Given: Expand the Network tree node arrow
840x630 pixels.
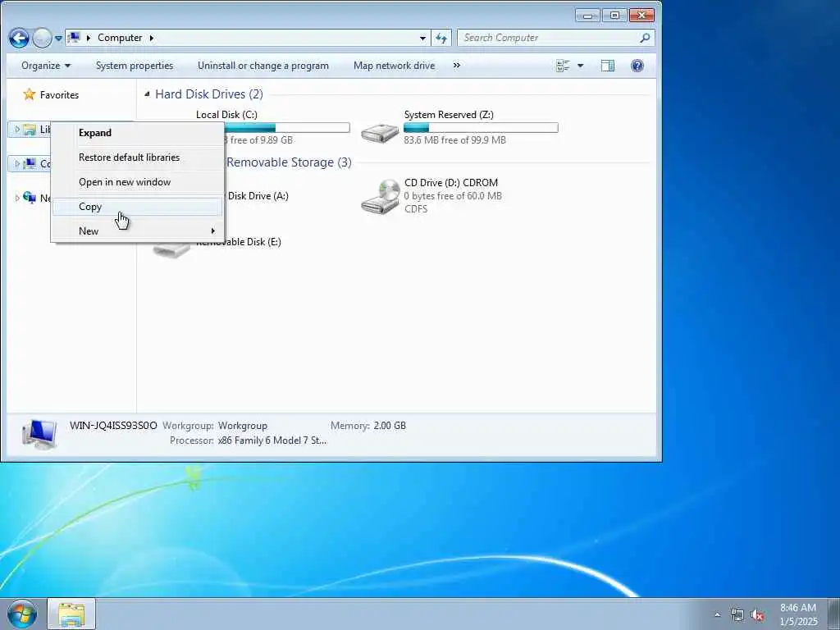Looking at the screenshot, I should [x=17, y=198].
